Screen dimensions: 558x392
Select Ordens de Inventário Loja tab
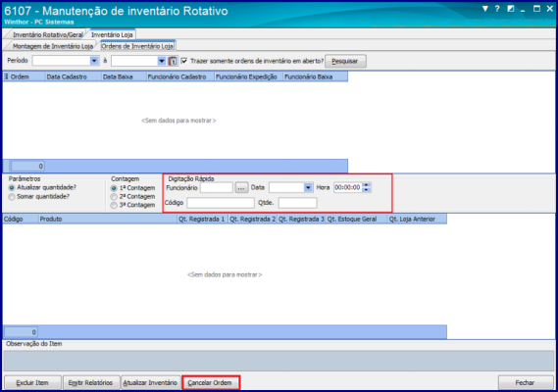[x=137, y=46]
